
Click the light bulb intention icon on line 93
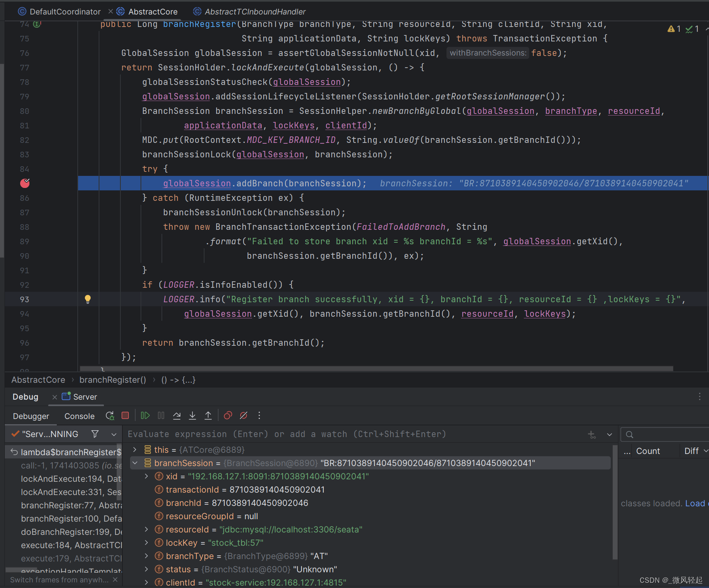[x=88, y=299]
